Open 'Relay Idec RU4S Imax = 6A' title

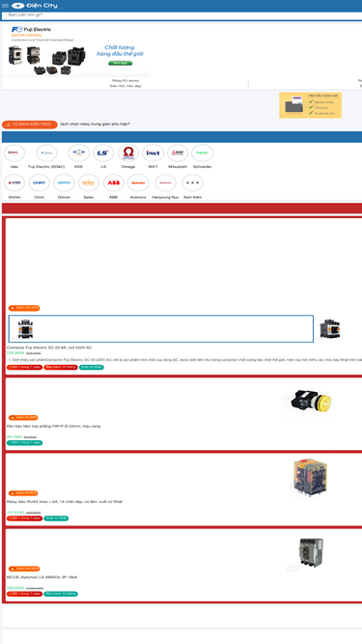65,501
